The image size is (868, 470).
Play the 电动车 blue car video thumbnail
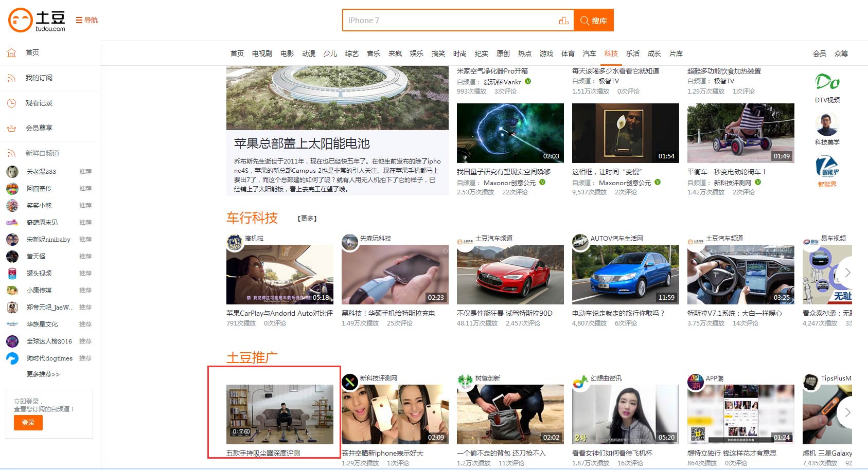tap(626, 275)
